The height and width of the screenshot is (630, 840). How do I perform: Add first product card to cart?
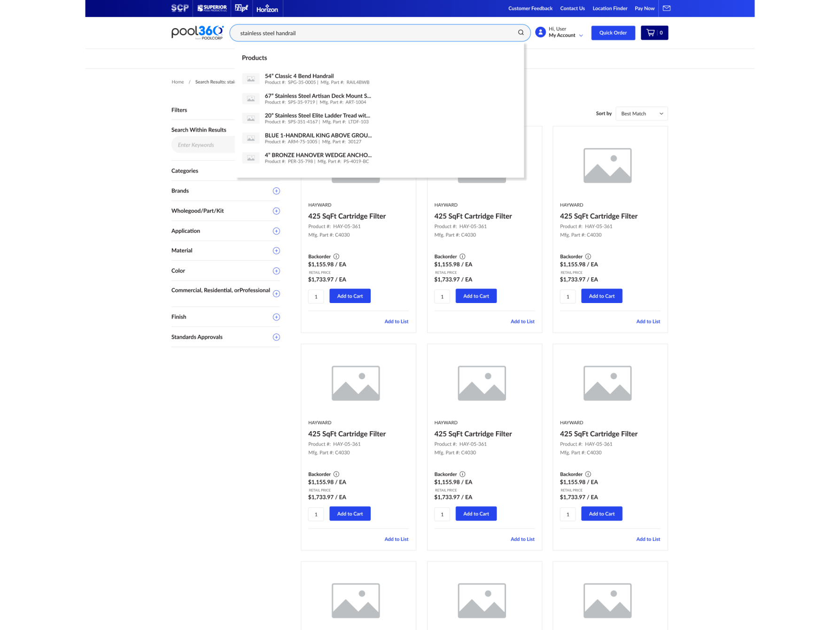[350, 296]
